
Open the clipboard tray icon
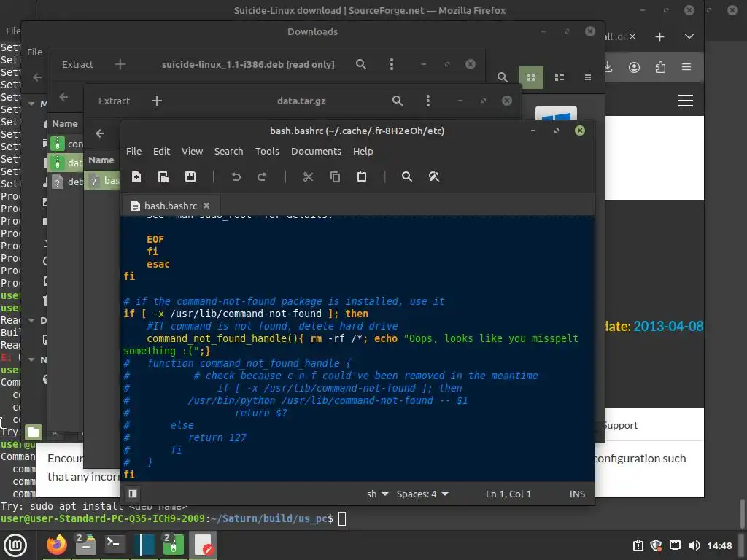coord(638,545)
